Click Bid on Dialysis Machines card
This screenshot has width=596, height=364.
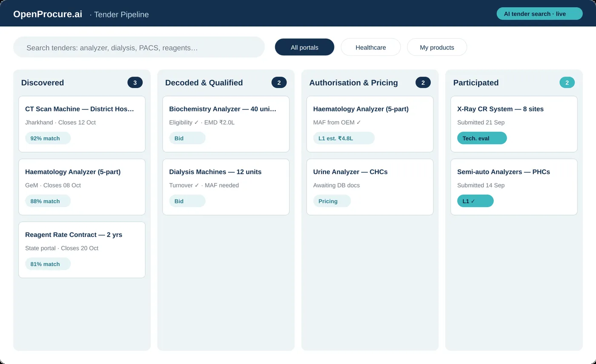(x=187, y=201)
